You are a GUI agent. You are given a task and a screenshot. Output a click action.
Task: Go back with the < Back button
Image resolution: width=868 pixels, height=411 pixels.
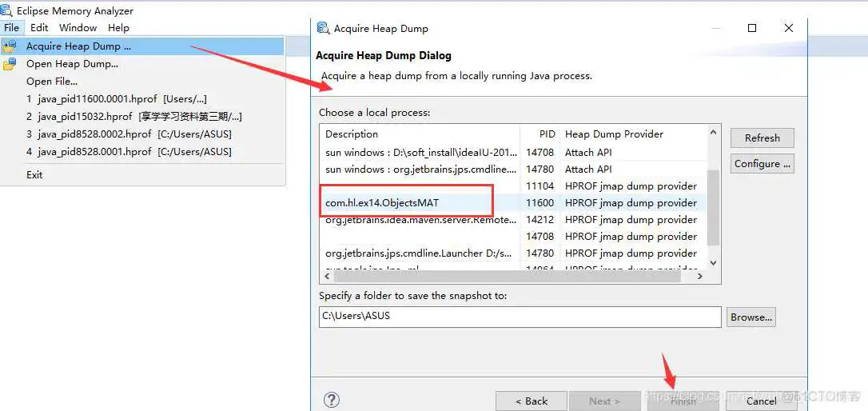coord(532,401)
